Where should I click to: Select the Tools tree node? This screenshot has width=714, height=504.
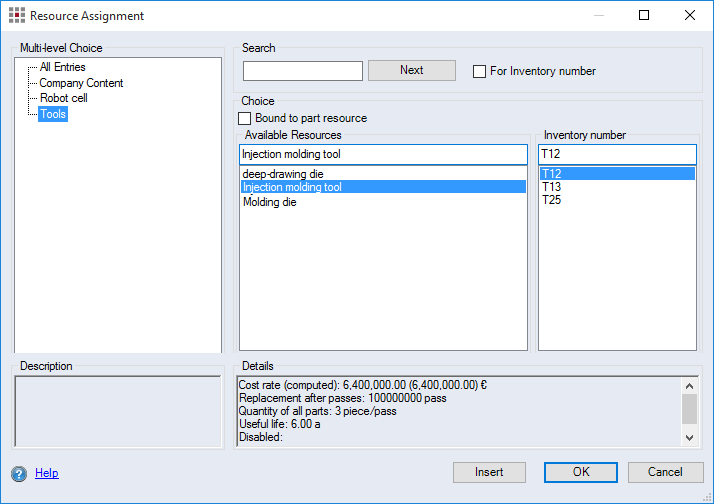coord(53,114)
